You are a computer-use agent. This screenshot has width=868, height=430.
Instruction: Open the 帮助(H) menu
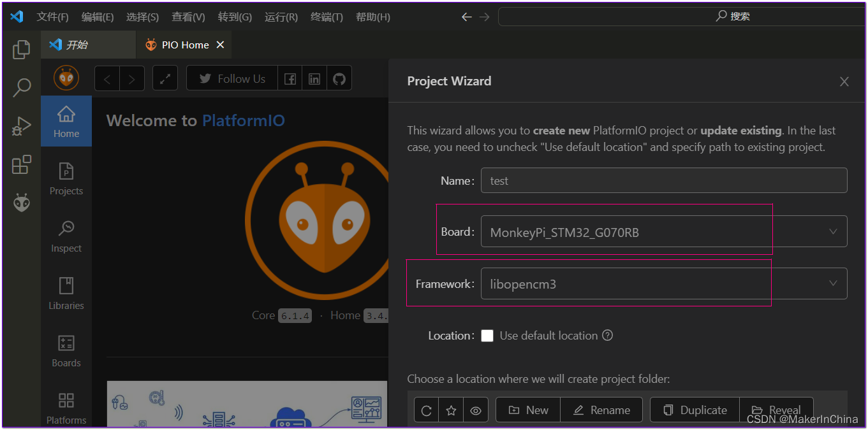pos(373,17)
